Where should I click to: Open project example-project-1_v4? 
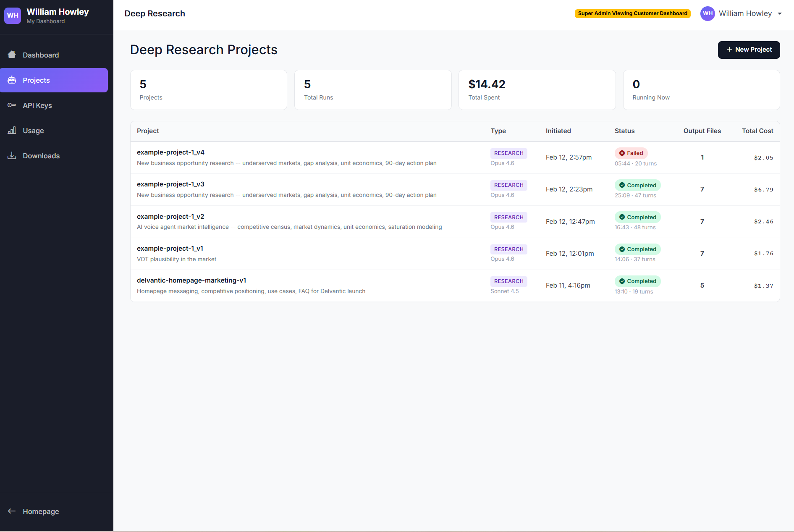point(170,152)
